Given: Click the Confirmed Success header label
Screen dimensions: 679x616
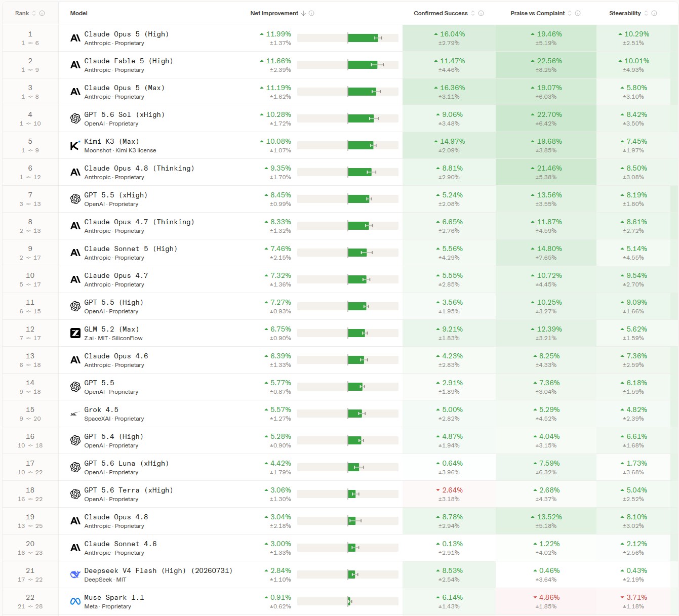Looking at the screenshot, I should click(x=441, y=13).
